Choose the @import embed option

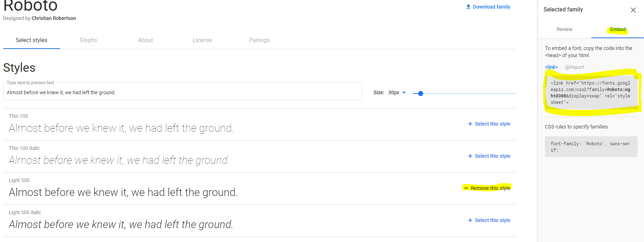tap(575, 67)
